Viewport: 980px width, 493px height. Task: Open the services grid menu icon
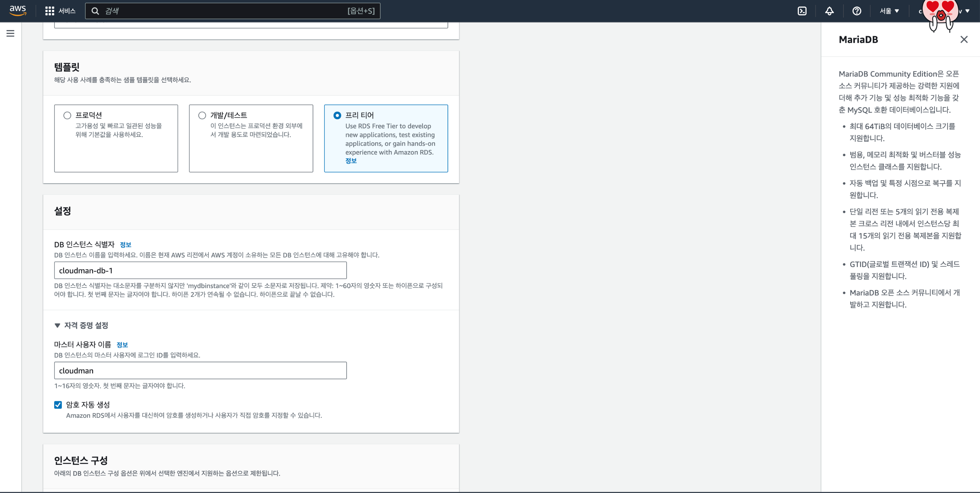49,11
